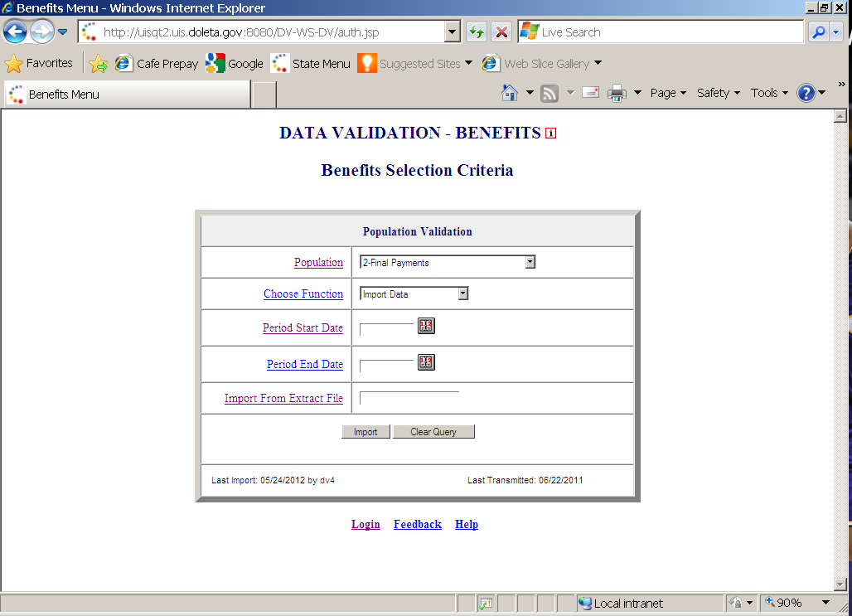Image resolution: width=852 pixels, height=616 pixels.
Task: Click the Last Transmitted 06/22/2011 text
Action: pos(525,480)
